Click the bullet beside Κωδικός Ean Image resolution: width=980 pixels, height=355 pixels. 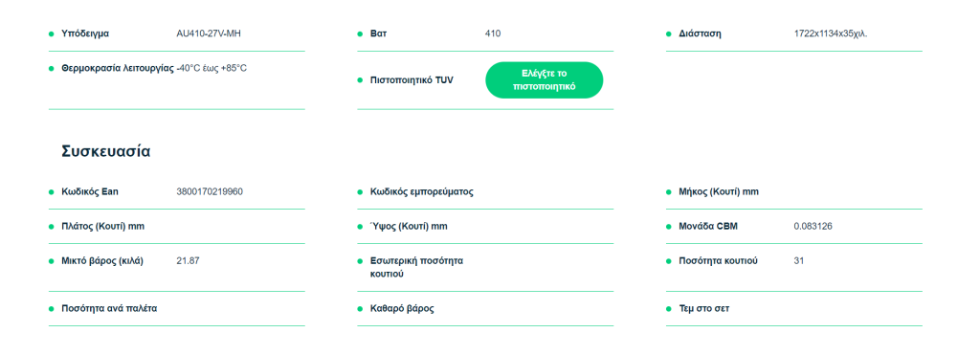pyautogui.click(x=52, y=192)
